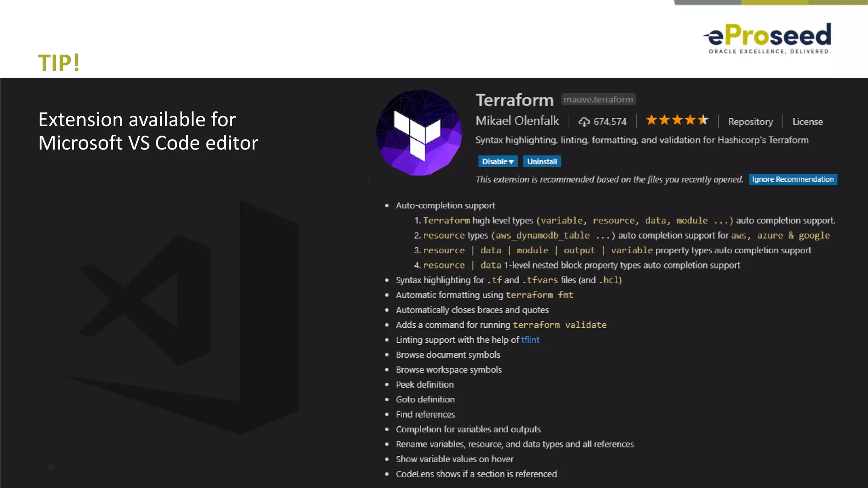Click 'Adds a command for running terraform validate'
This screenshot has height=488, width=868.
click(501, 325)
